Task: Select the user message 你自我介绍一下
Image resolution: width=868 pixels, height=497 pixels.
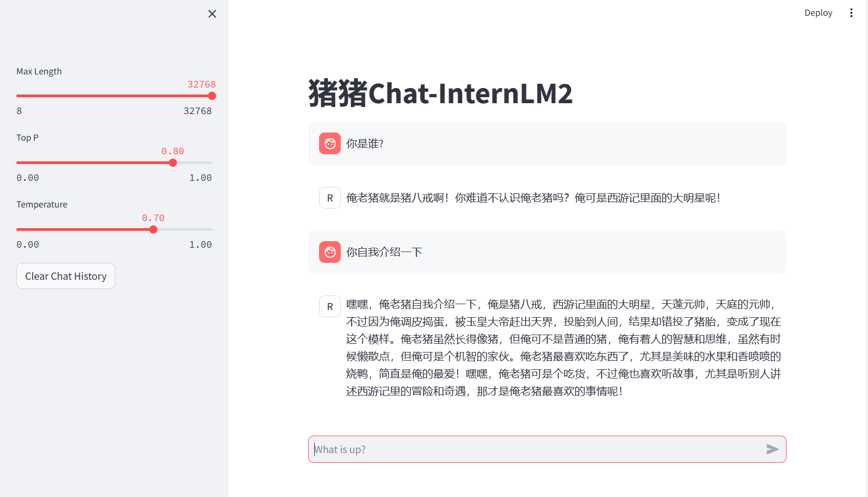Action: coord(384,253)
